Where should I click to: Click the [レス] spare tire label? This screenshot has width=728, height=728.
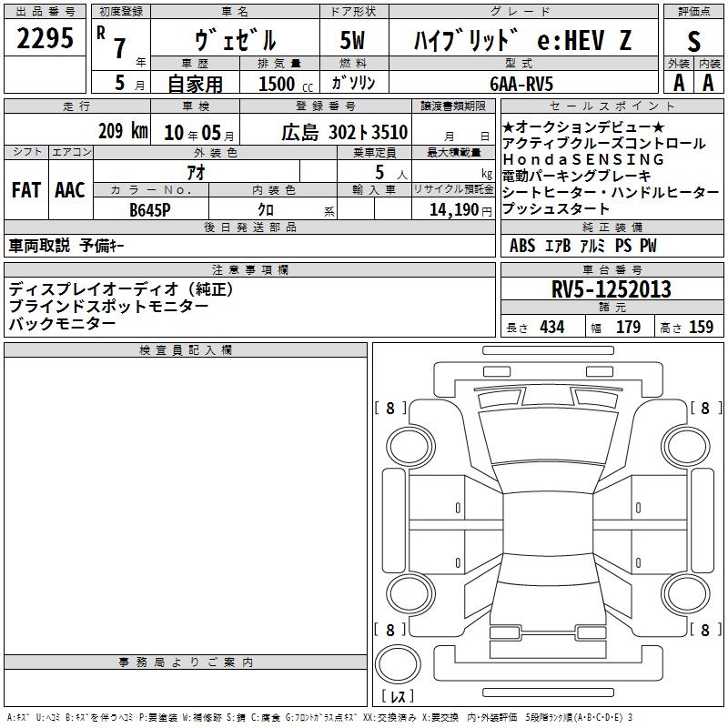pyautogui.click(x=398, y=696)
